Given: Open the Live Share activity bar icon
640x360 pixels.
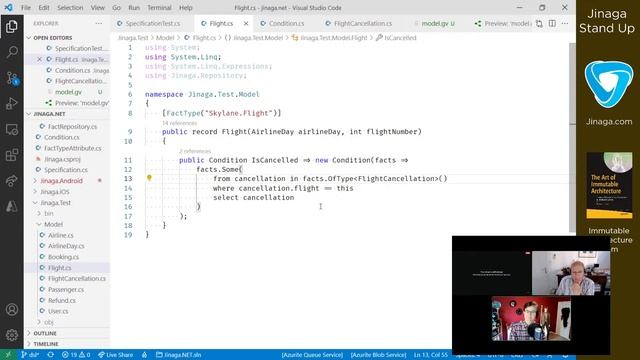Looking at the screenshot, I should (12, 180).
